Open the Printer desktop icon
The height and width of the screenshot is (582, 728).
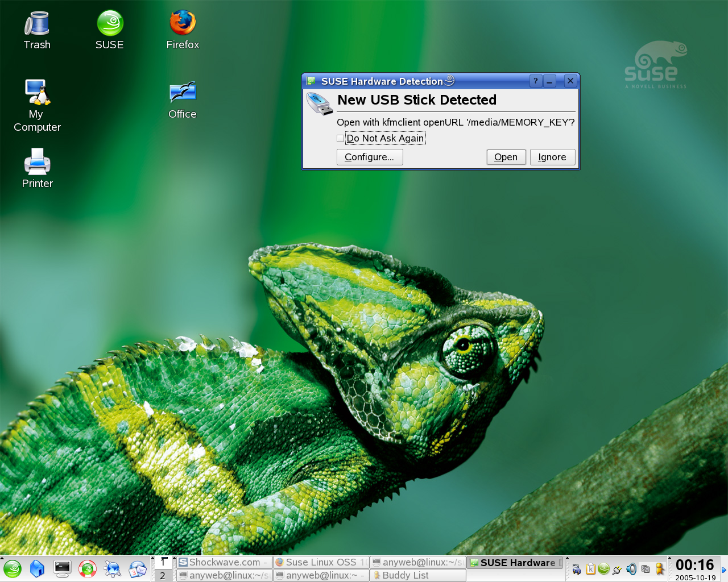click(x=37, y=169)
